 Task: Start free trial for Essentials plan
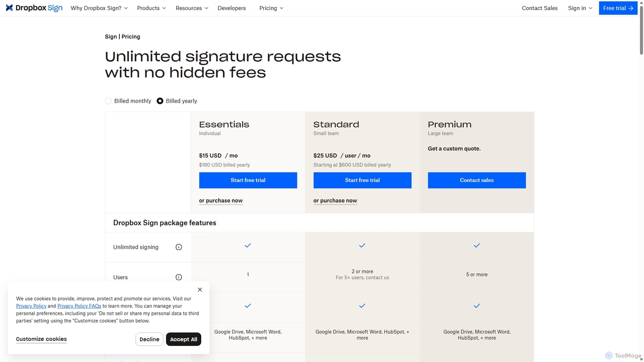pyautogui.click(x=248, y=180)
